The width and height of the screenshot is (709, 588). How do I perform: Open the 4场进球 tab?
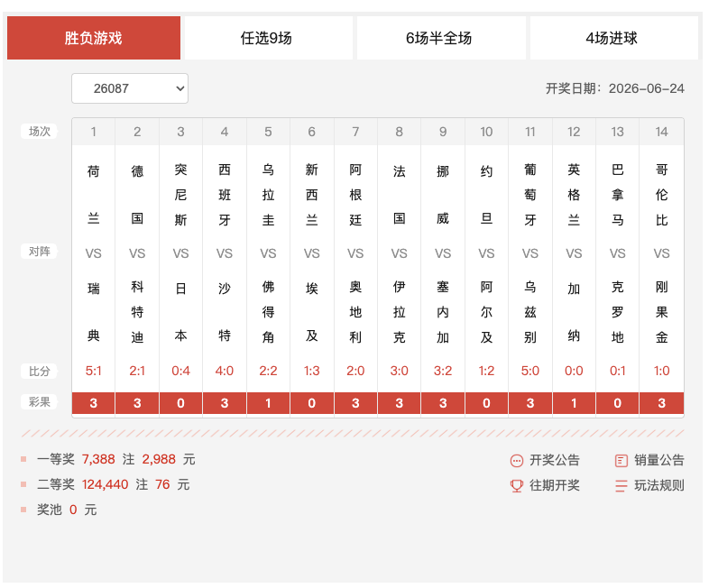pos(612,38)
